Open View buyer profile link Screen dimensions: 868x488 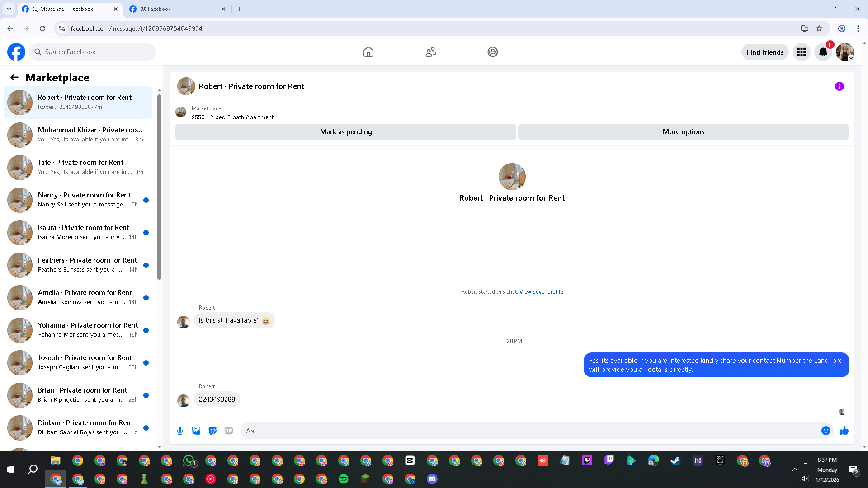pos(541,292)
